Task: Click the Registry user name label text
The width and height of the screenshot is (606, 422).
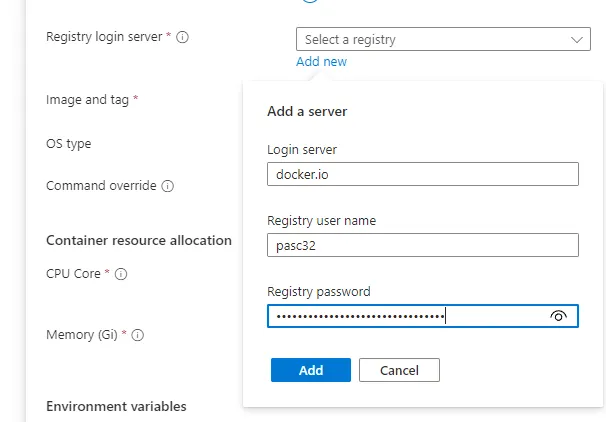Action: pyautogui.click(x=321, y=221)
